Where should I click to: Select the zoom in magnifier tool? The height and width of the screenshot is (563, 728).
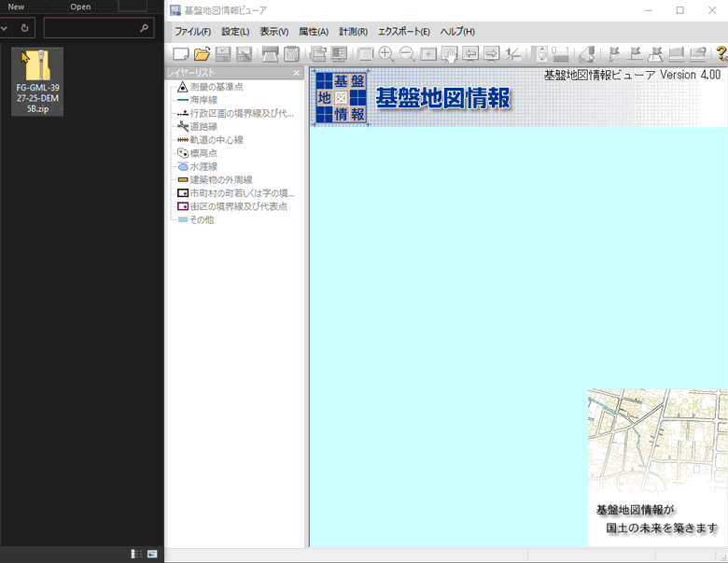coord(385,54)
